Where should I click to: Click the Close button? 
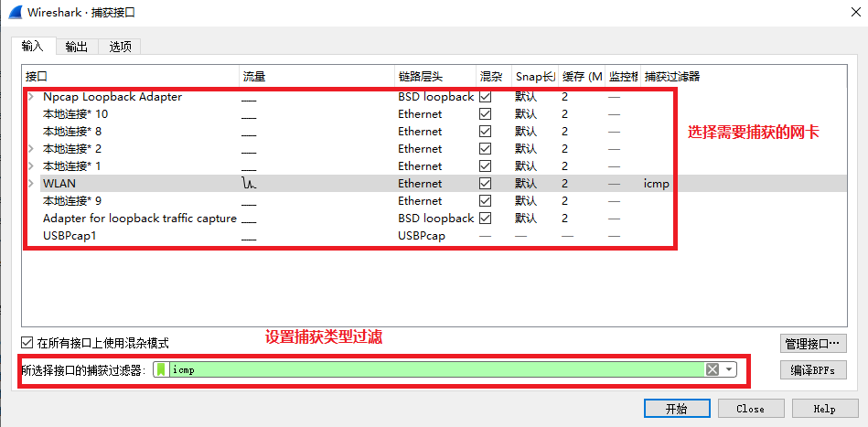(751, 409)
